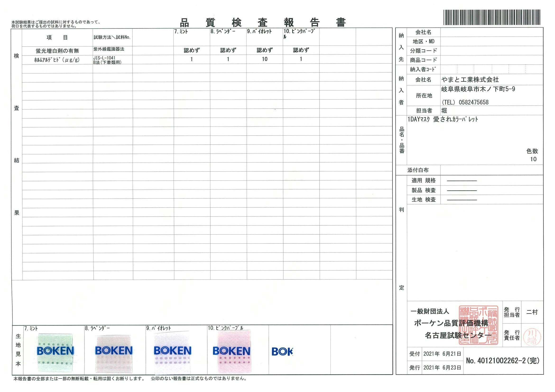Click company name やまと工業株式会社
The width and height of the screenshot is (555, 392).
click(470, 79)
